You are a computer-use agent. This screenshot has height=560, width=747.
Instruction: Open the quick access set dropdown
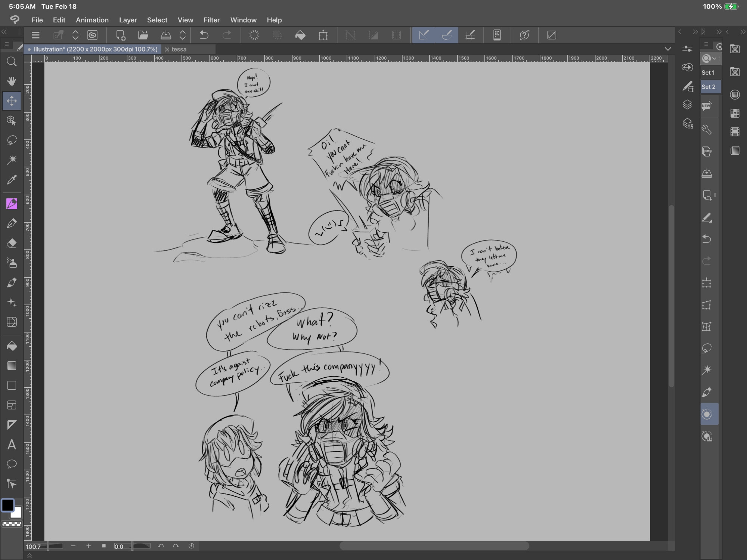click(x=710, y=59)
